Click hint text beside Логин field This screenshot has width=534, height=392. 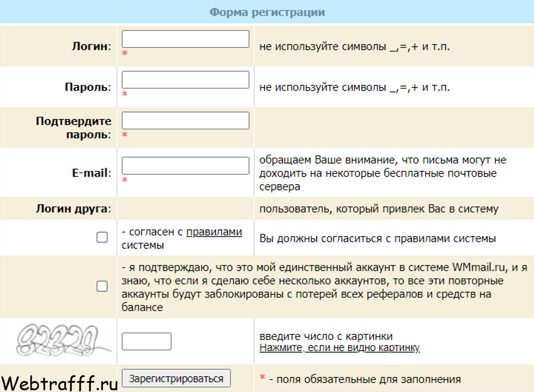pyautogui.click(x=354, y=46)
